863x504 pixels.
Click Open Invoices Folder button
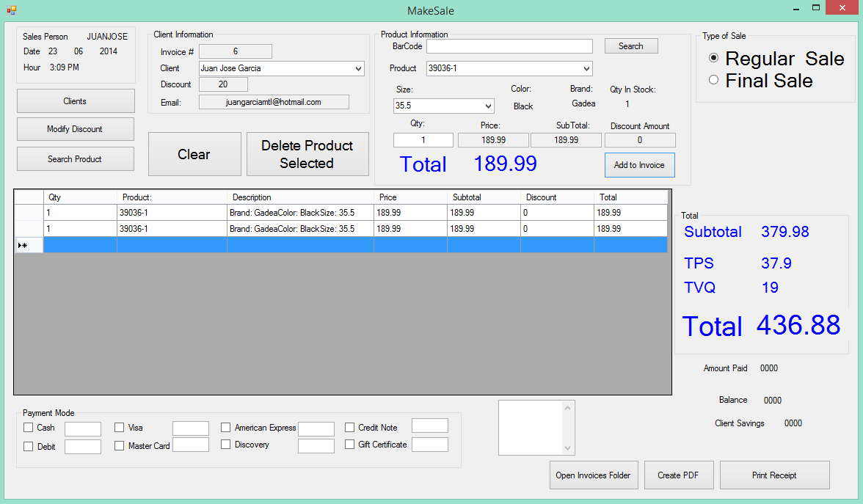593,475
